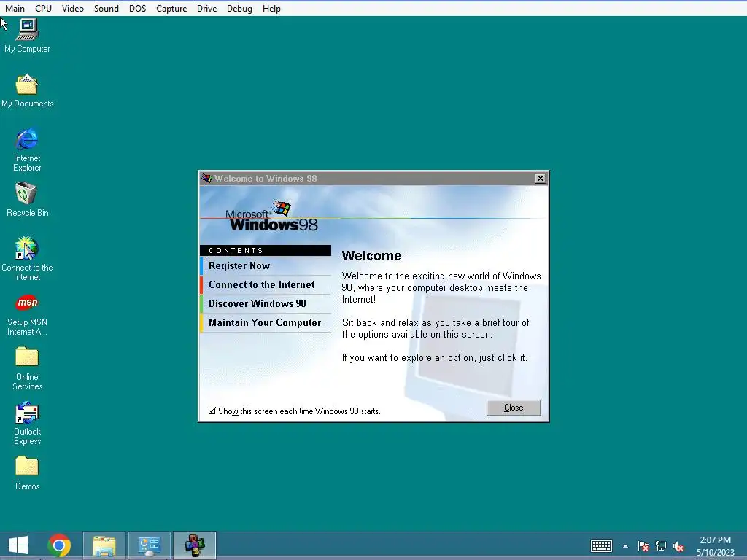Select the Online Services folder

point(27,368)
